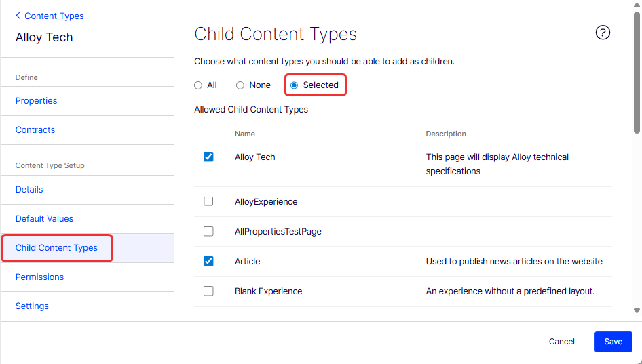Click the scrollbar down arrow
642x364 pixels.
(x=637, y=311)
